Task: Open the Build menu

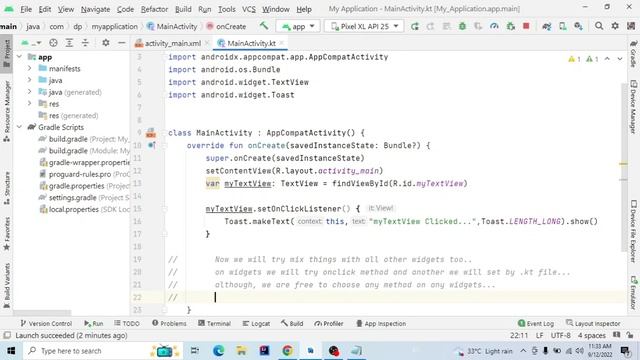Action: (183, 9)
